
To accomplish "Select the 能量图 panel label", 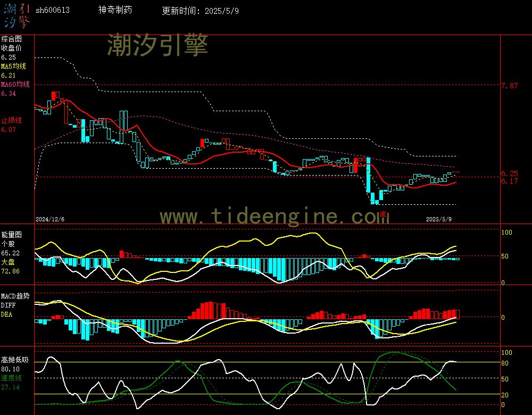I will (x=11, y=235).
